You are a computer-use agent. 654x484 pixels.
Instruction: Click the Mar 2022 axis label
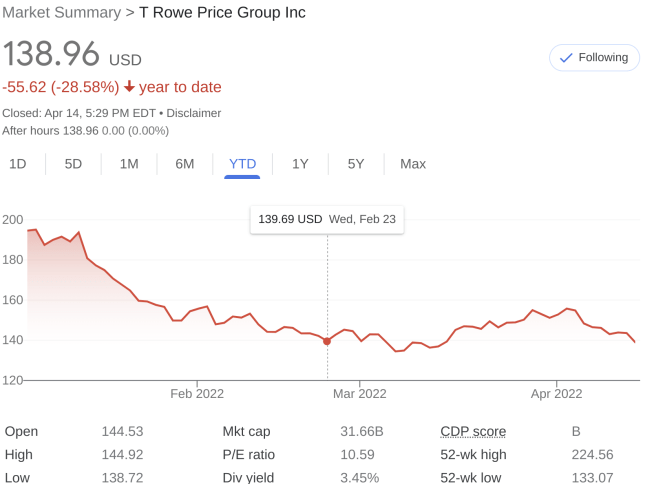tap(360, 394)
